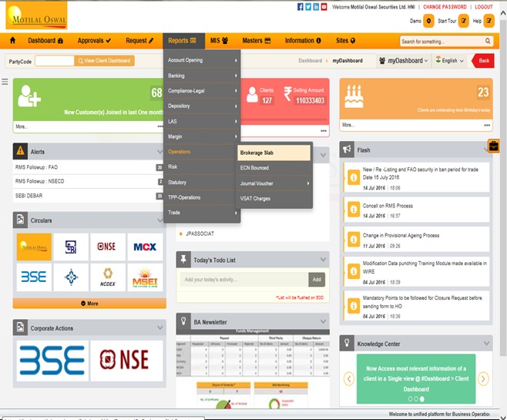Image resolution: width=507 pixels, height=420 pixels.
Task: Collapse the Circulars panel
Action: [x=159, y=220]
